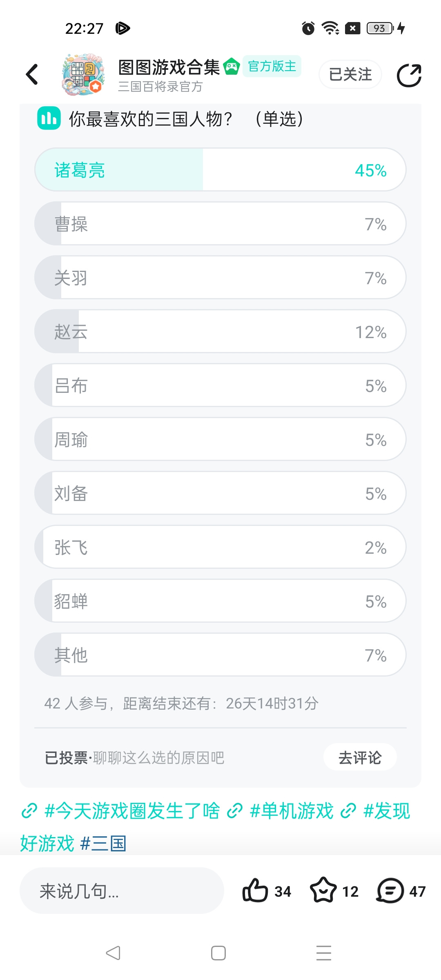This screenshot has height=980, width=441.
Task: Tap the Android back navigation triangle
Action: 113,953
